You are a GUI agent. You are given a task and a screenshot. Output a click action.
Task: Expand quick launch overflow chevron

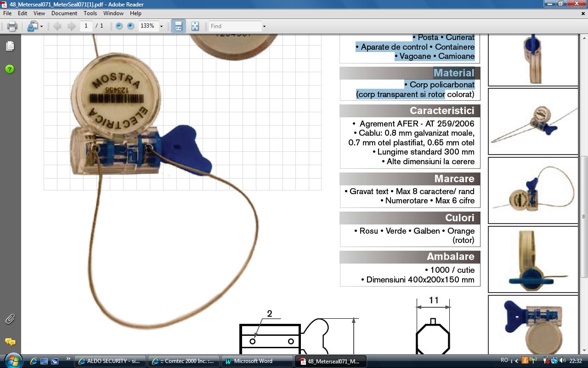68,359
